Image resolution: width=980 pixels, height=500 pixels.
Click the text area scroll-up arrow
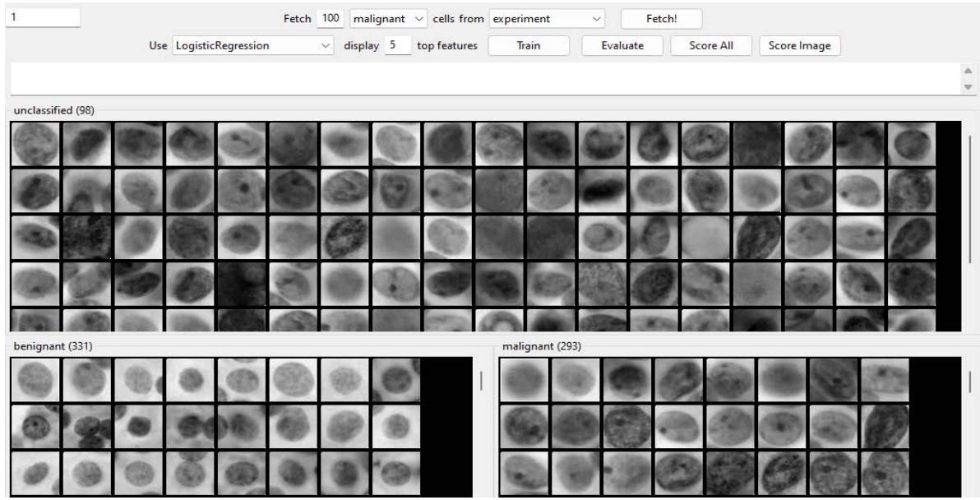tap(967, 72)
